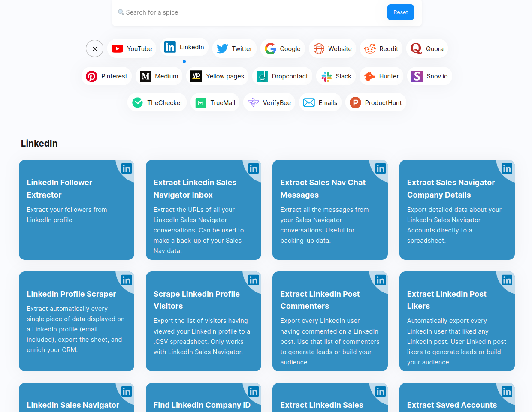Click the TheChecker checkmark icon
The height and width of the screenshot is (412, 532).
(x=137, y=103)
